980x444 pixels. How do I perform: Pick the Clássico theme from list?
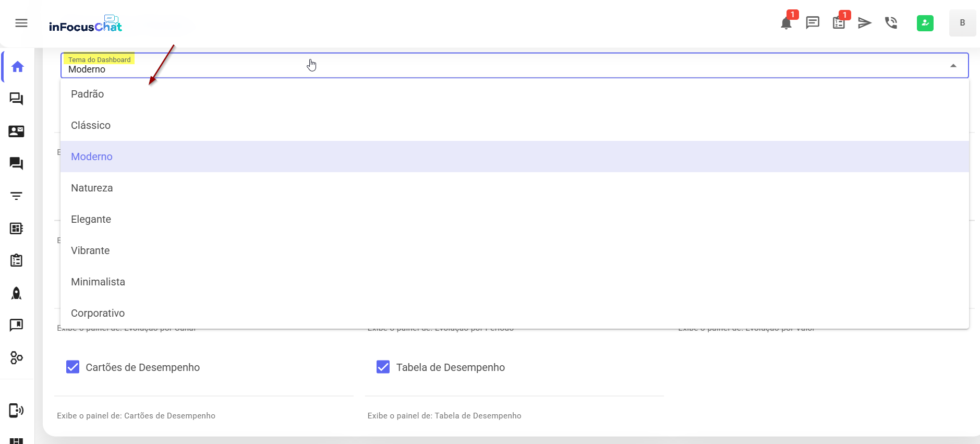[x=91, y=125]
